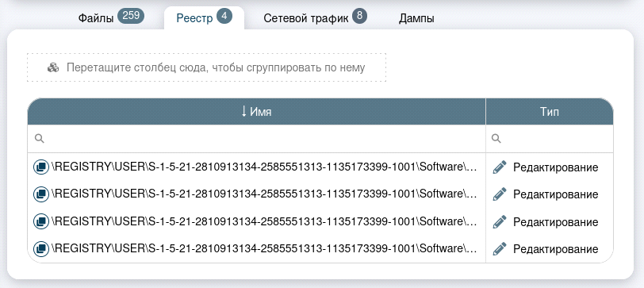Click the copy icon in third registry row
This screenshot has width=644, height=288.
40,222
